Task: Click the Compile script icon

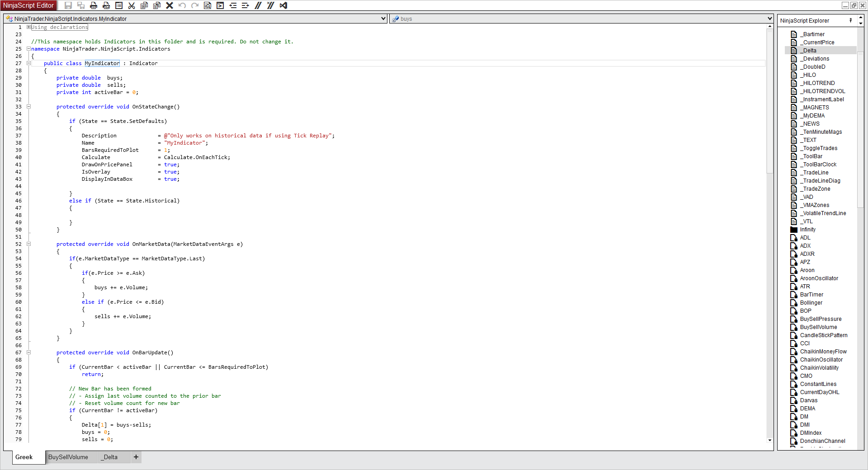Action: (220, 5)
